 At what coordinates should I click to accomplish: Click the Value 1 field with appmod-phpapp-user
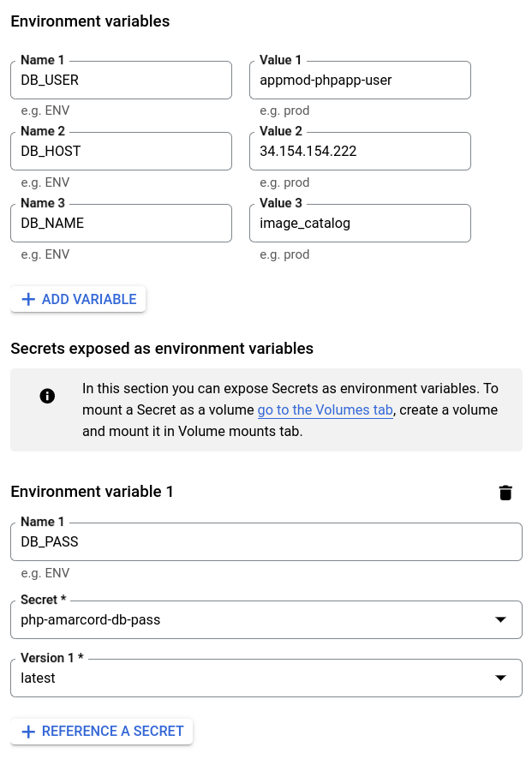click(x=360, y=80)
